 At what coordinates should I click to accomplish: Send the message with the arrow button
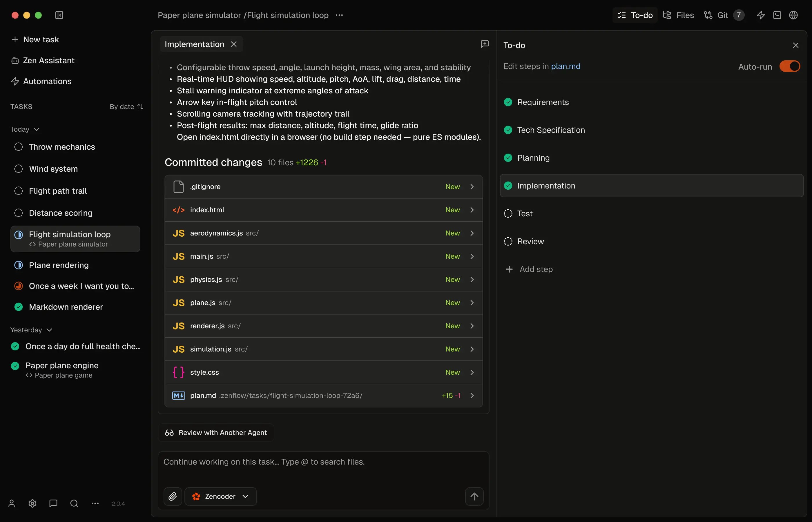[474, 496]
